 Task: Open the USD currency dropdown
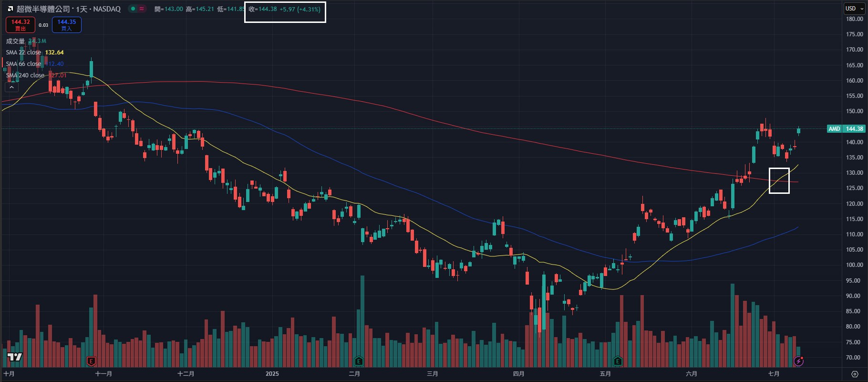coord(854,9)
